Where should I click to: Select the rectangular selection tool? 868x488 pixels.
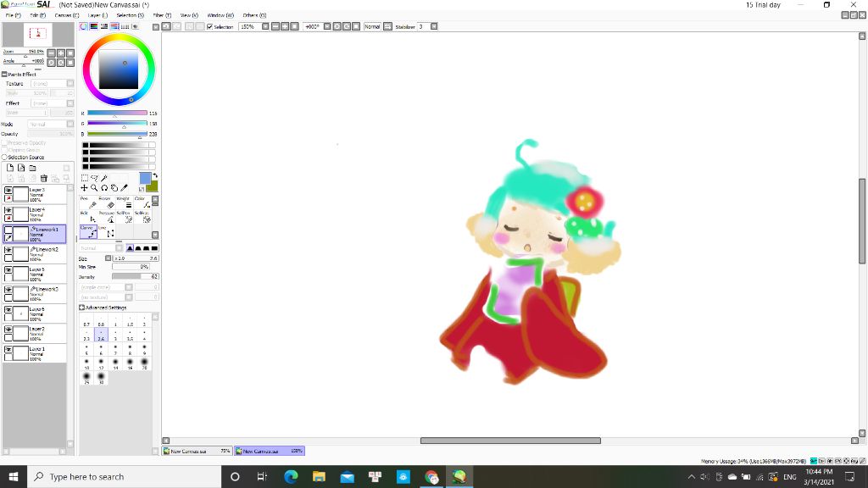pyautogui.click(x=85, y=178)
